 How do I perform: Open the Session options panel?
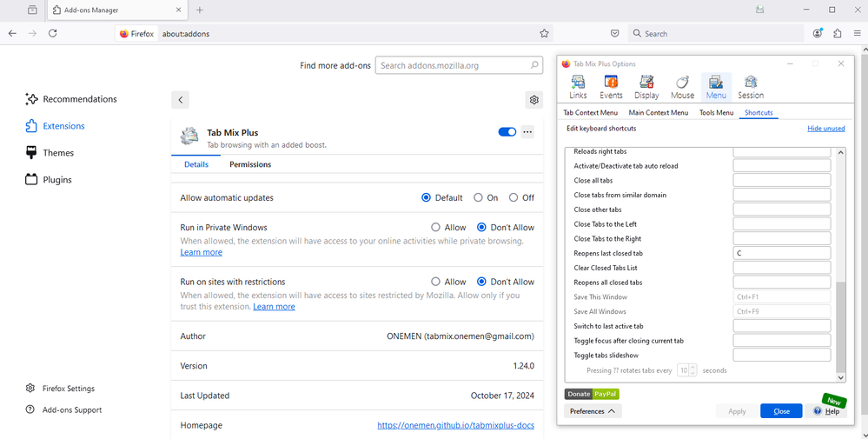(751, 88)
